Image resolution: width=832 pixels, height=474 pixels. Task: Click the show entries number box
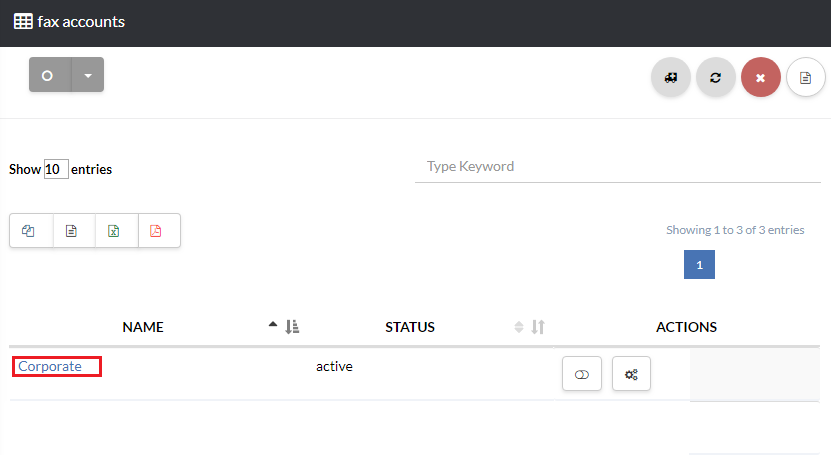point(56,169)
